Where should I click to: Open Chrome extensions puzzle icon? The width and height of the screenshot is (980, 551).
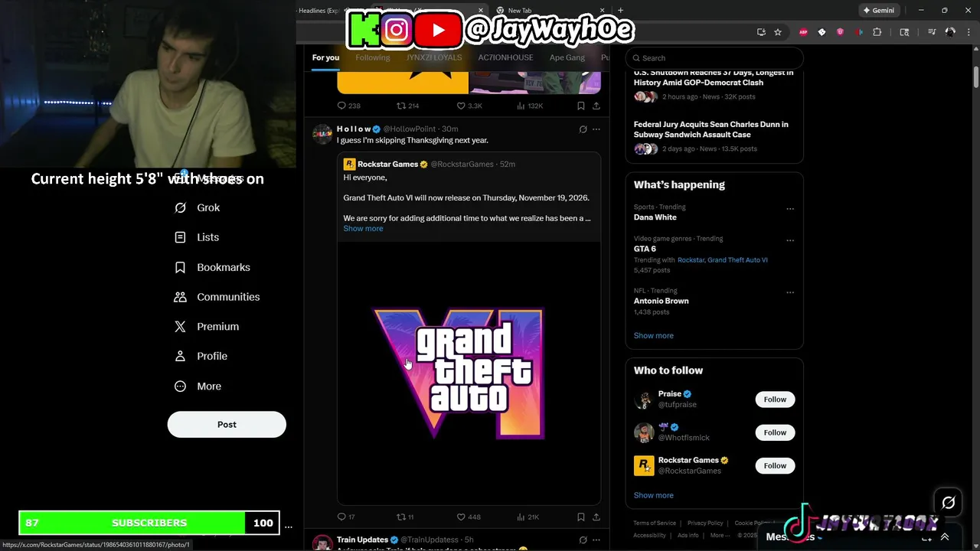coord(877,32)
